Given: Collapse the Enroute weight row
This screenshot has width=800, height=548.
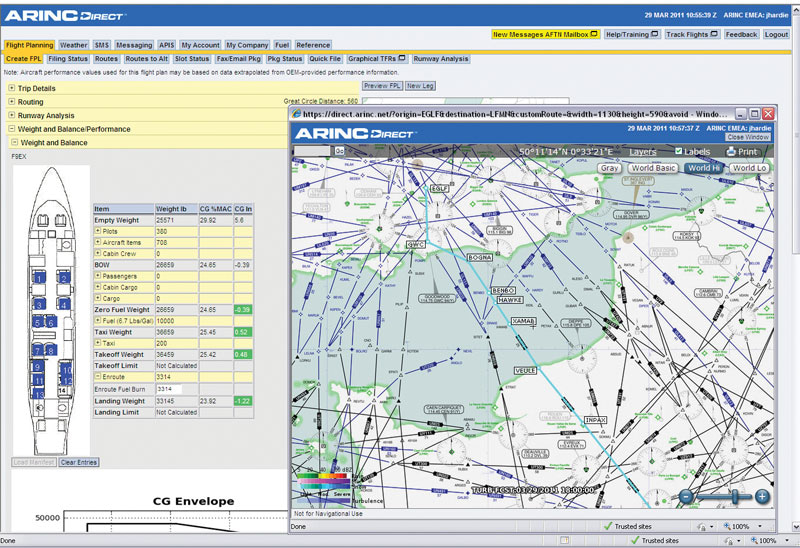Looking at the screenshot, I should (99, 376).
